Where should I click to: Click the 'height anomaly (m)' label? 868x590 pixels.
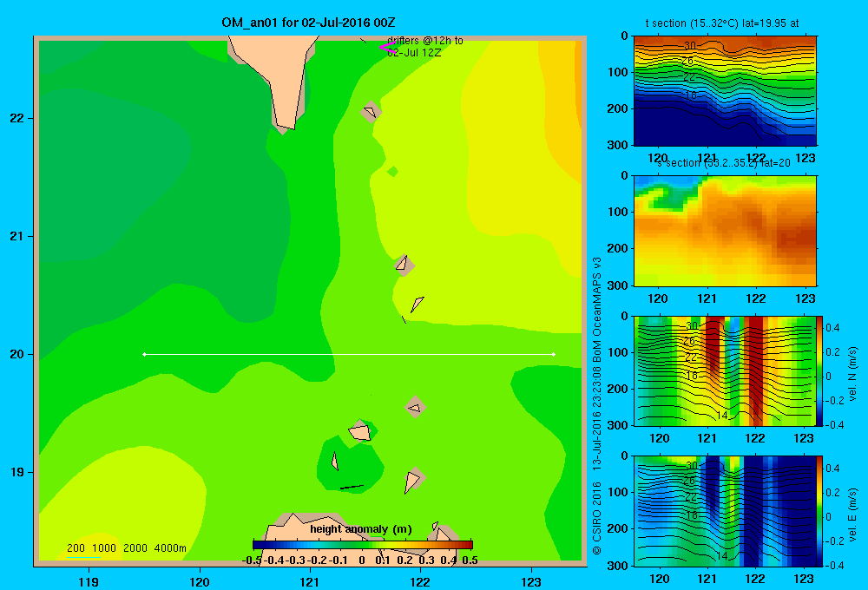pos(361,529)
